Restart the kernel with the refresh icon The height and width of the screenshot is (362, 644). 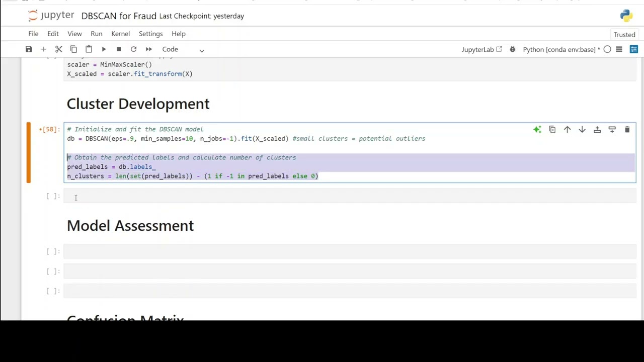coord(134,49)
